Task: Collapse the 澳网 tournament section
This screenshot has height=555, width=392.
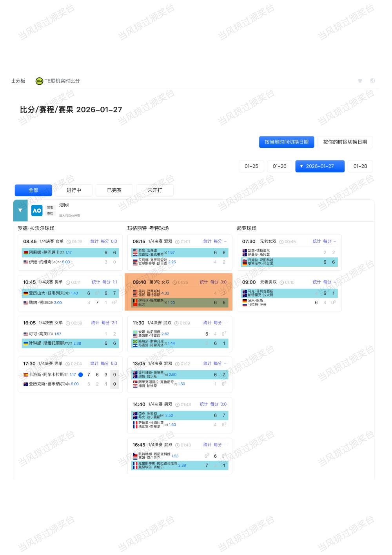Action: [x=20, y=210]
